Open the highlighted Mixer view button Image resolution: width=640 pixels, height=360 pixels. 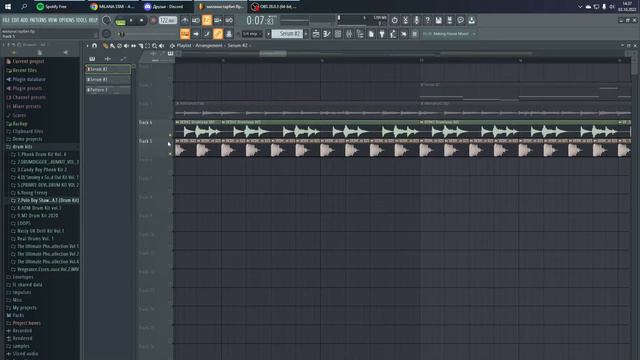[218, 34]
